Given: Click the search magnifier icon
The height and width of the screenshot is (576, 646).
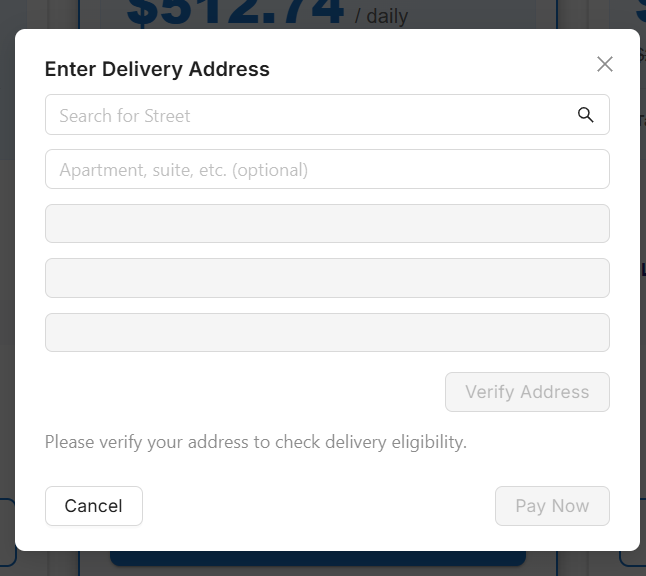Looking at the screenshot, I should click(586, 115).
